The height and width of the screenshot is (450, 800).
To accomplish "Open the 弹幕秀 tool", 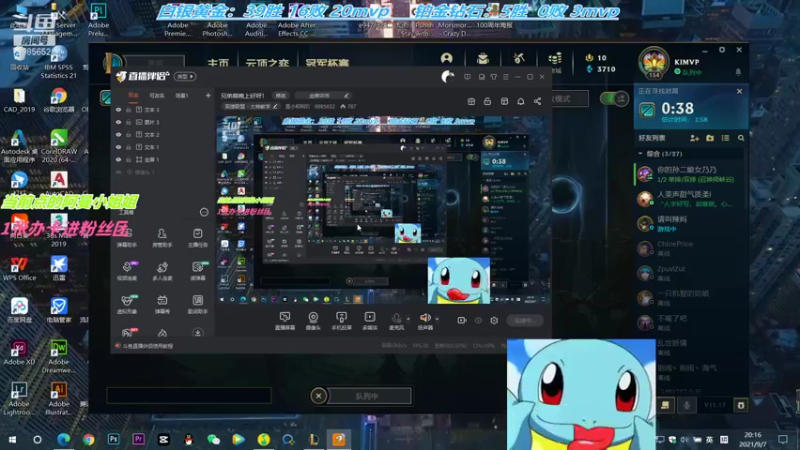I will click(x=162, y=304).
